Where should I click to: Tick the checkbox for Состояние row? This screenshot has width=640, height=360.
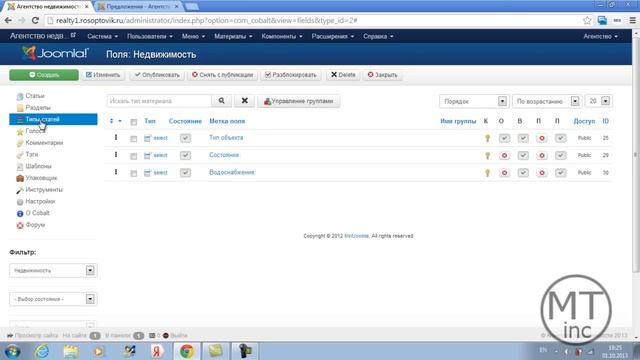click(x=133, y=156)
